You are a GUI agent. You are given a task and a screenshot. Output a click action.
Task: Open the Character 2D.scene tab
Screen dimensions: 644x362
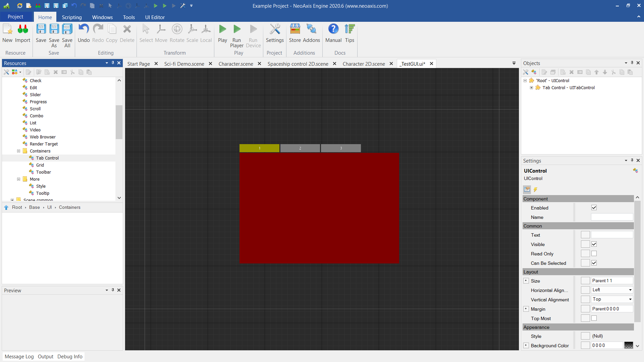pos(364,64)
